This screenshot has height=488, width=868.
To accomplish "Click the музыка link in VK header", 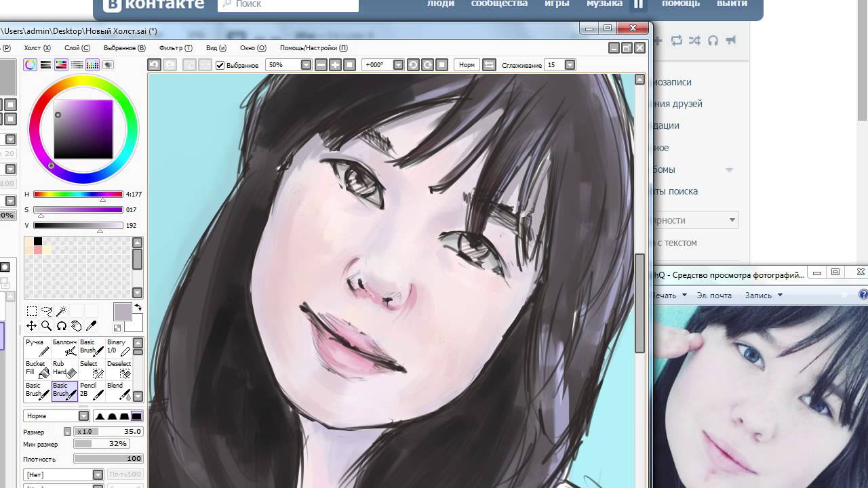I will coord(605,3).
